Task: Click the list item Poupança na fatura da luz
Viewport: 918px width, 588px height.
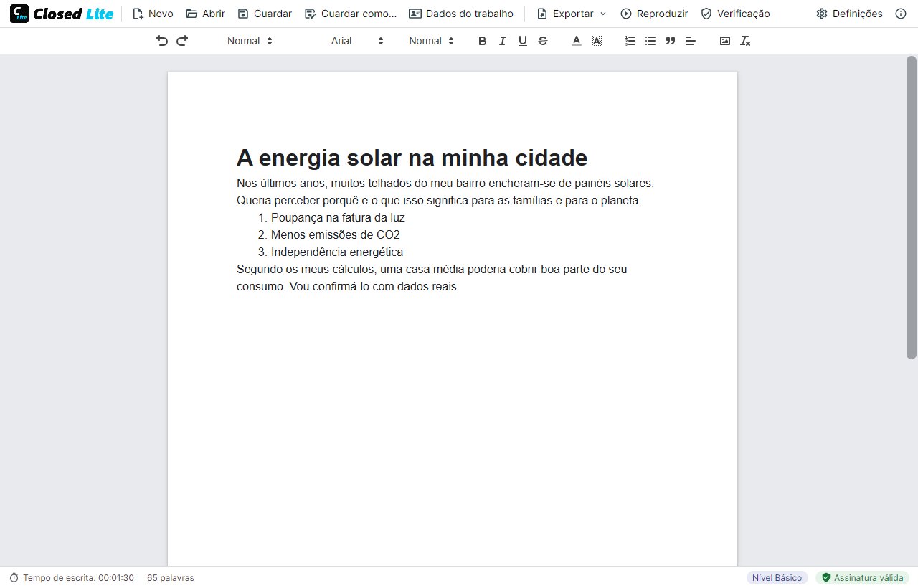Action: pos(338,217)
